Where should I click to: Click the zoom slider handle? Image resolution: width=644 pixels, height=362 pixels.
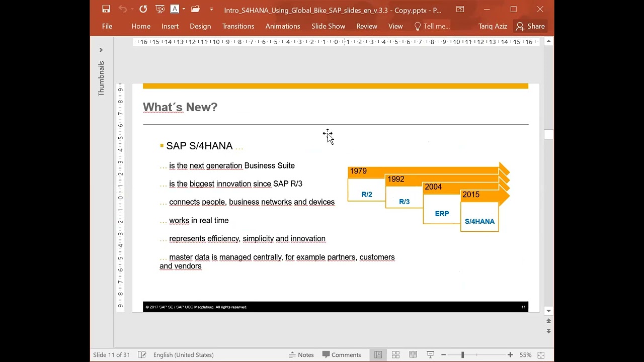462,354
